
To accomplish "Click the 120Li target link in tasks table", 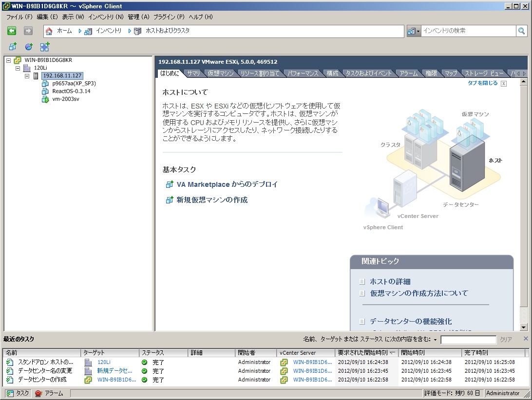I will pyautogui.click(x=104, y=363).
